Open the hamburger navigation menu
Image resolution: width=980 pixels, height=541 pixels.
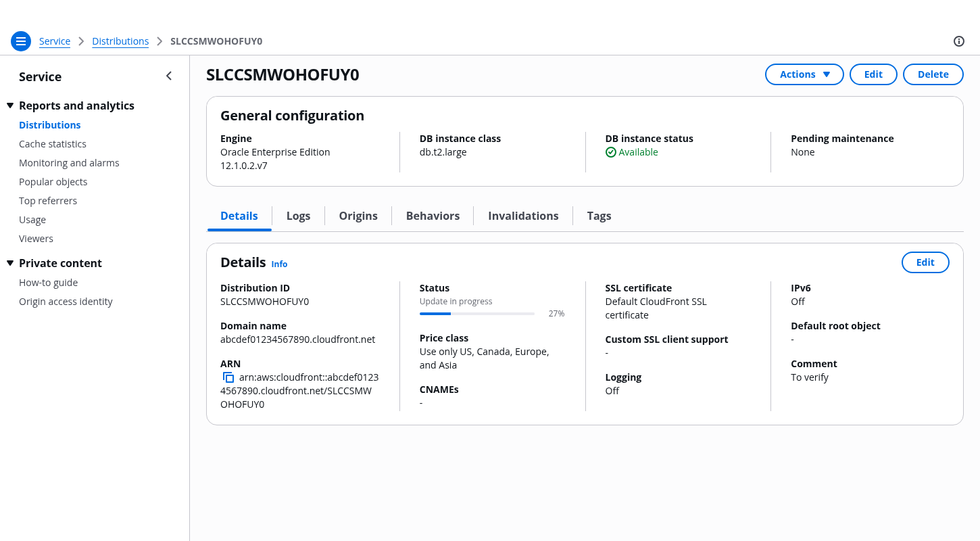point(21,41)
